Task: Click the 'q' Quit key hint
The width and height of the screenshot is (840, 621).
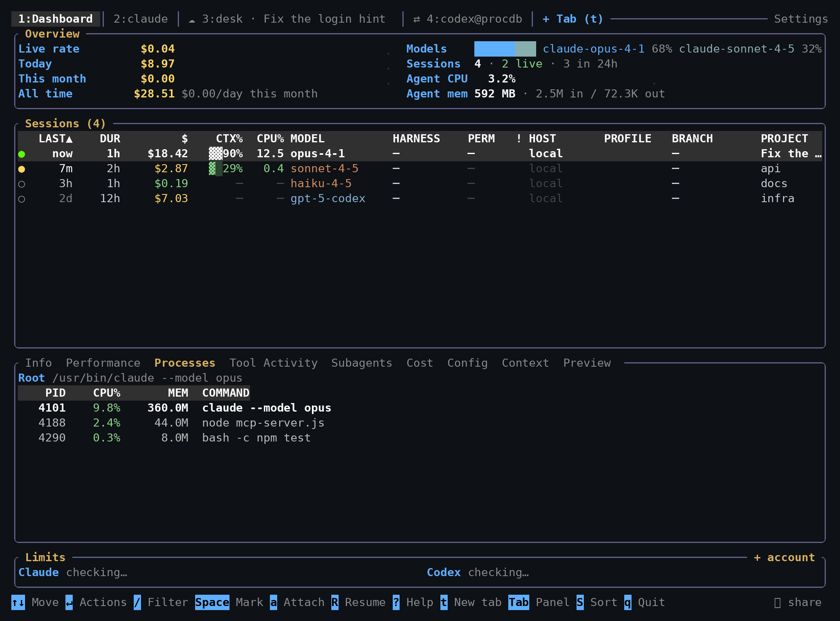Action: point(627,602)
